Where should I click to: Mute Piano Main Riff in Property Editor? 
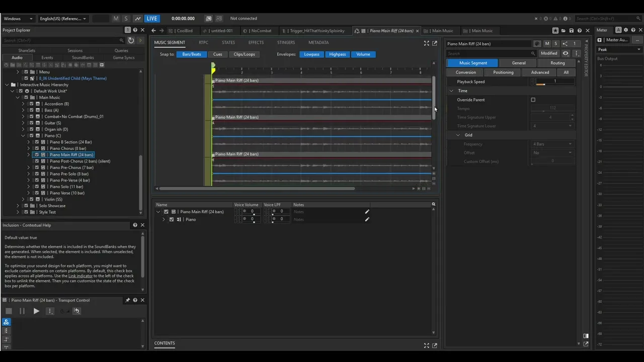coord(547,44)
